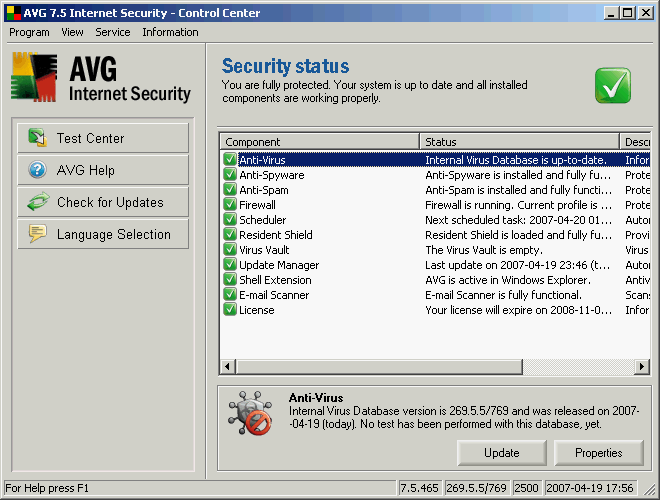Open the Test Center
The height and width of the screenshot is (500, 660).
coord(103,138)
